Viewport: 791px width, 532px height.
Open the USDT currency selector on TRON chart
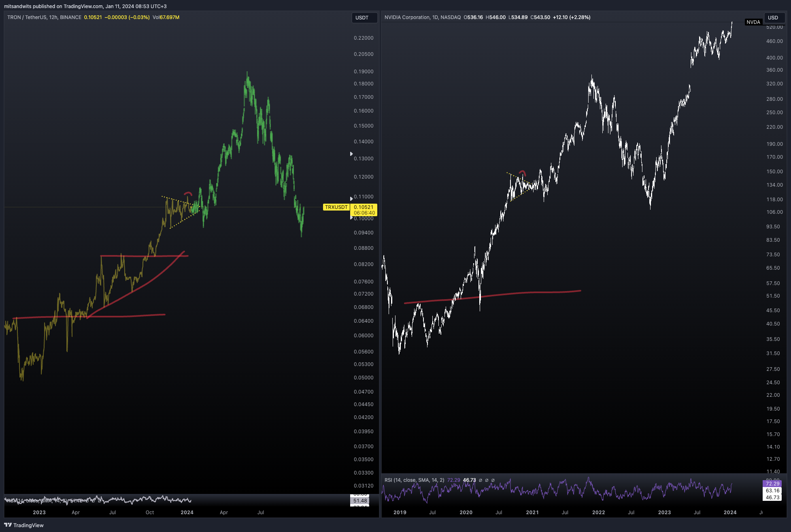[x=364, y=18]
